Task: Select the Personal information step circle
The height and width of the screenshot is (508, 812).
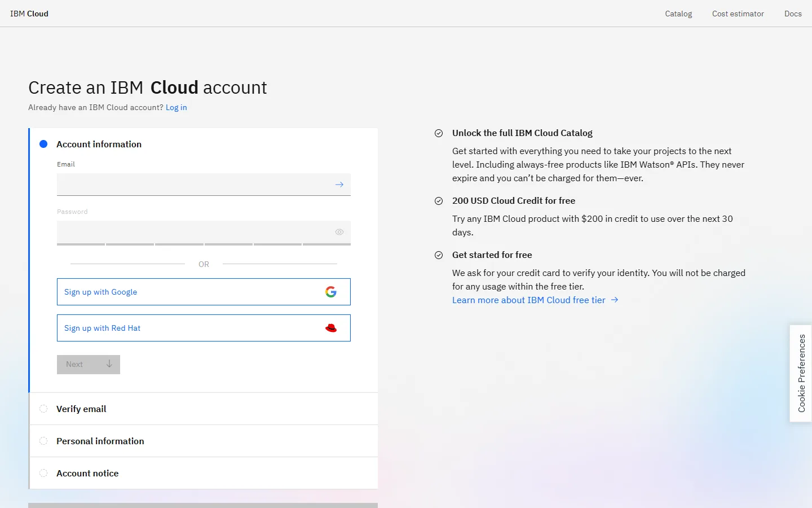Action: pos(43,441)
